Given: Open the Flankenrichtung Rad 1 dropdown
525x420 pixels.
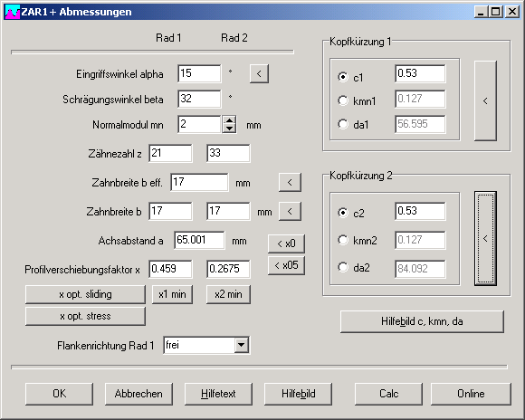Looking at the screenshot, I should click(x=242, y=345).
